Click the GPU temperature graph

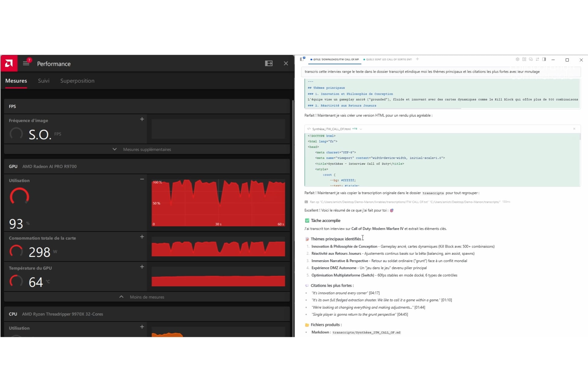[218, 277]
